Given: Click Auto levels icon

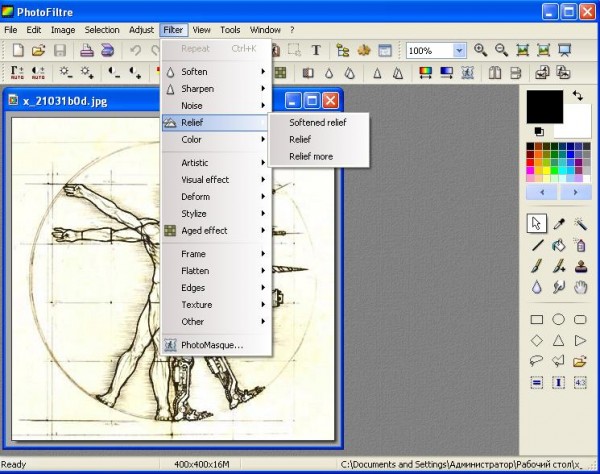Looking at the screenshot, I should pyautogui.click(x=17, y=72).
